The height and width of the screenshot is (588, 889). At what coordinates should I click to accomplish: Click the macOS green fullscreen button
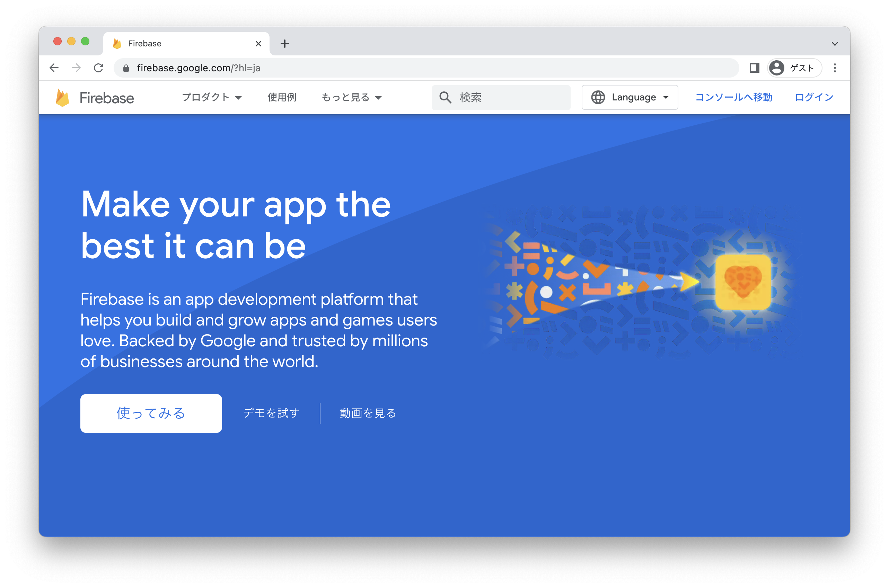click(85, 41)
